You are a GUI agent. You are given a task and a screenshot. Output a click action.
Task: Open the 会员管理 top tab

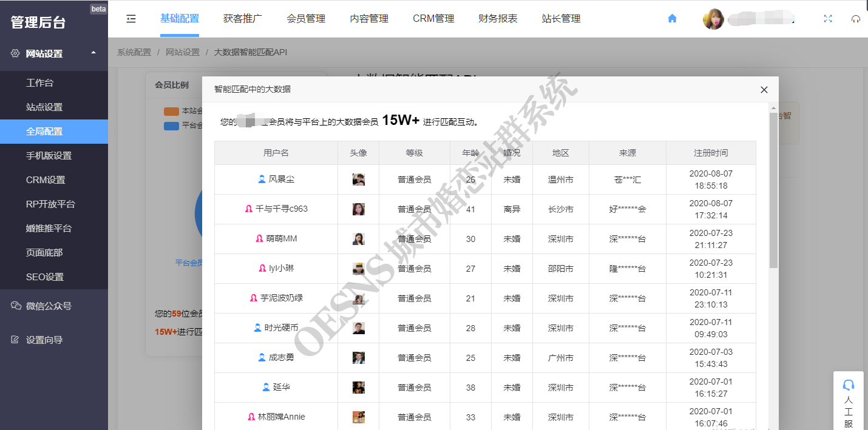point(306,19)
